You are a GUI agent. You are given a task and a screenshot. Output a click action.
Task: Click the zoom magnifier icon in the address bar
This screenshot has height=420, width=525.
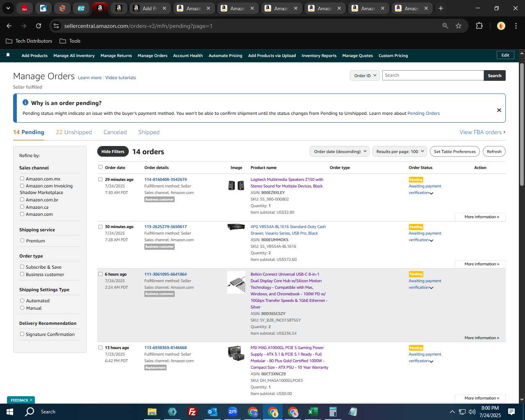445,26
